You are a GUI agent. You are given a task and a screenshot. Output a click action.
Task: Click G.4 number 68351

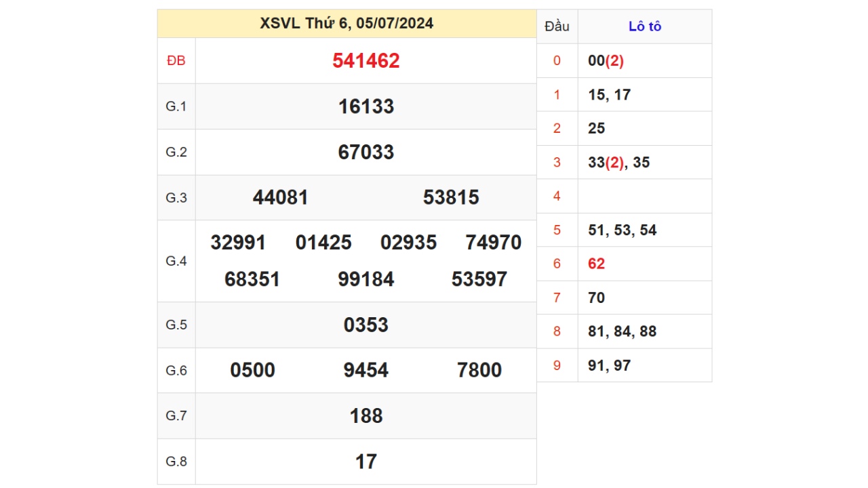[252, 279]
